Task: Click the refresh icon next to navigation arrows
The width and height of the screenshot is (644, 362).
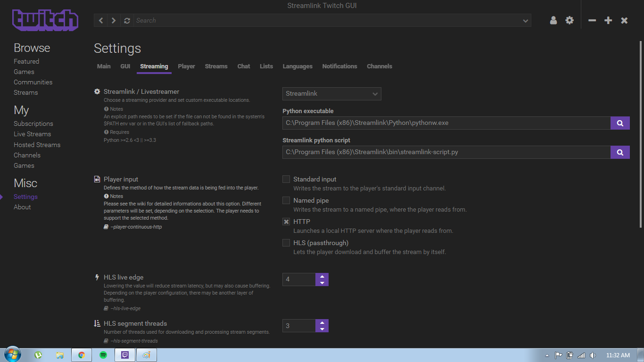Action: tap(126, 20)
